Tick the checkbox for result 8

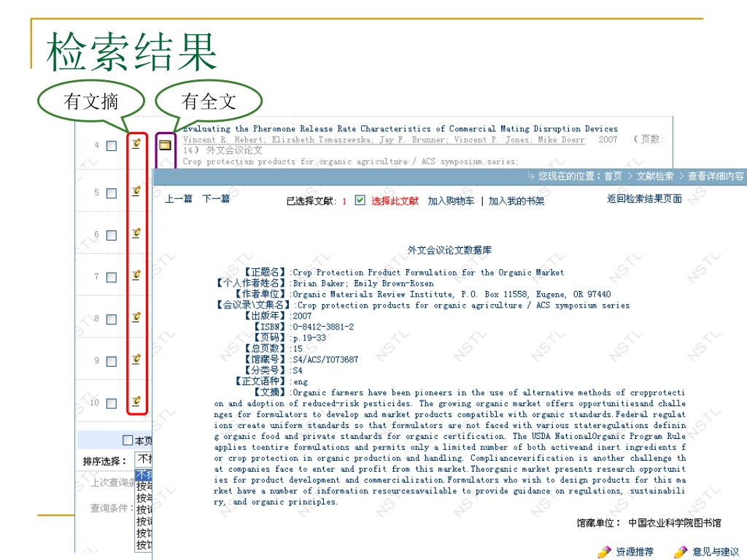pyautogui.click(x=112, y=319)
